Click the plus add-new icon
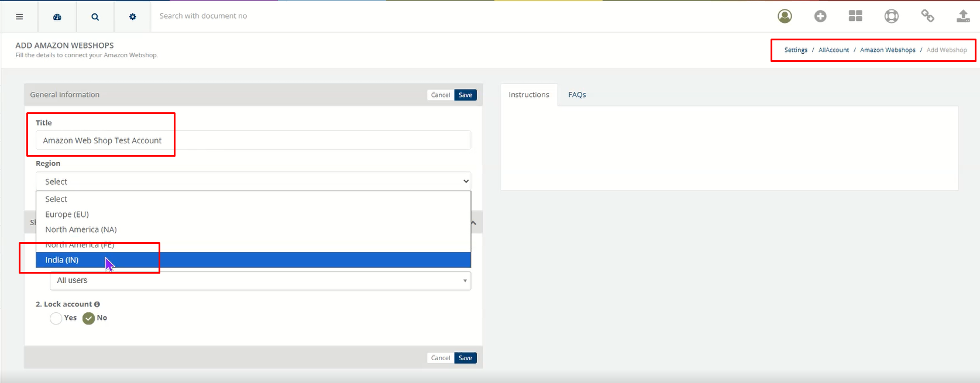 coord(820,16)
